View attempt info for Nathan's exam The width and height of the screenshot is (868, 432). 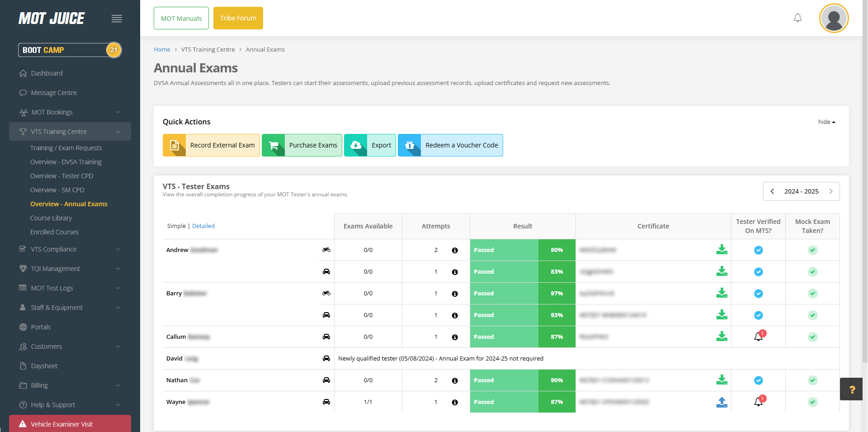point(455,380)
